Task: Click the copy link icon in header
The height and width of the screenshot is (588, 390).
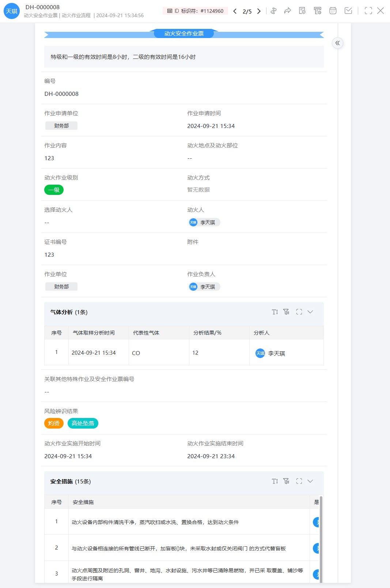Action: [273, 11]
